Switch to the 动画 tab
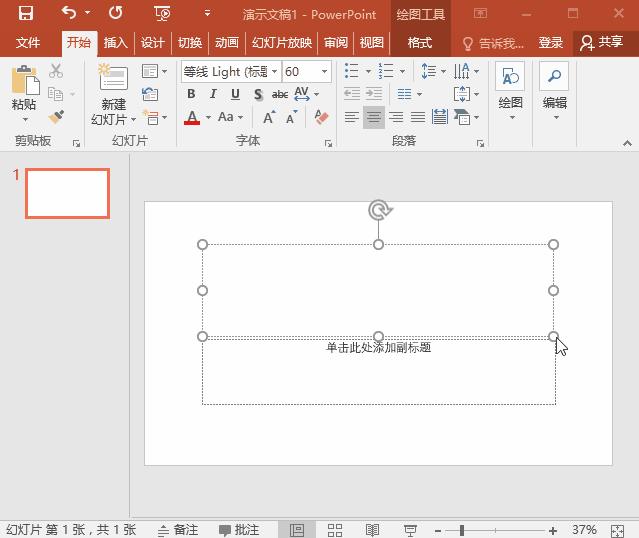The image size is (639, 538). pos(227,43)
